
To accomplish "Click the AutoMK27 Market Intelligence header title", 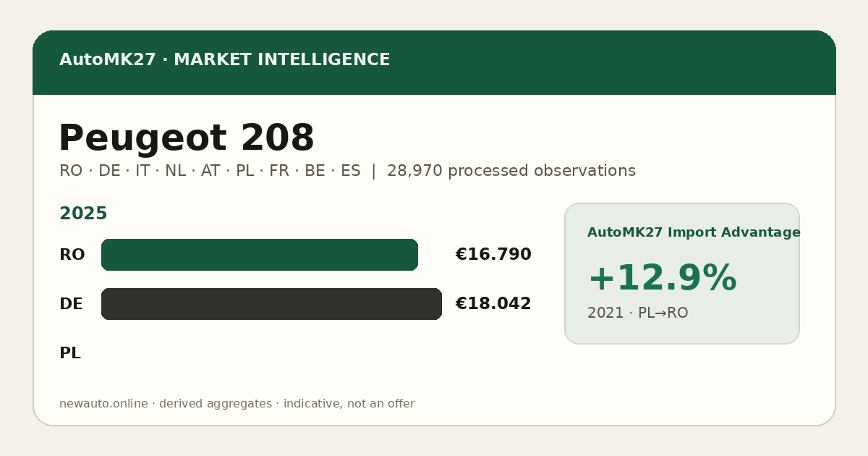I will pyautogui.click(x=224, y=60).
